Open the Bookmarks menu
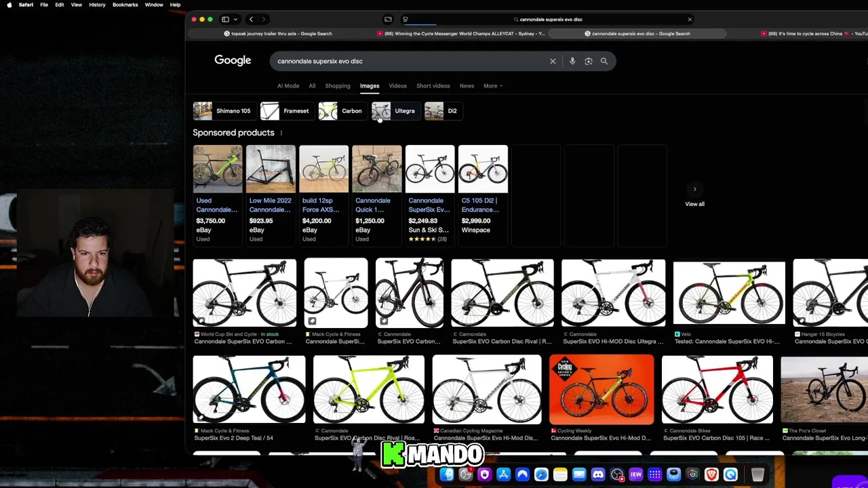 tap(125, 5)
